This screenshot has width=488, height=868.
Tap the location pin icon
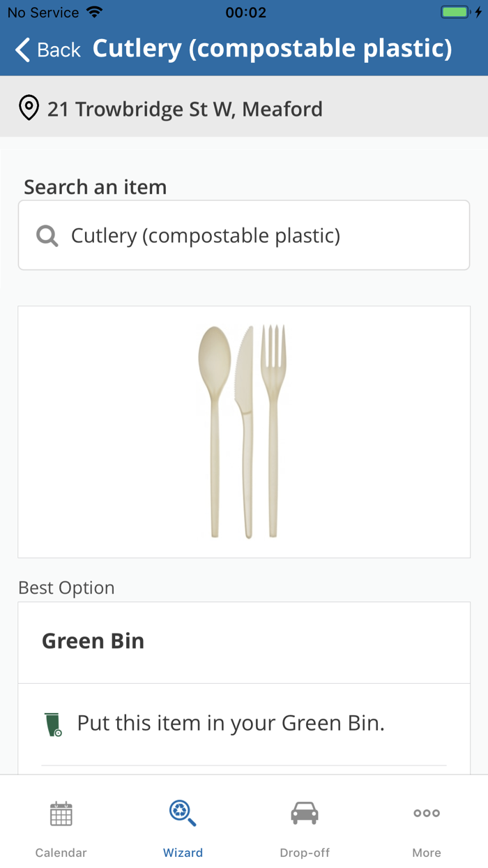click(29, 109)
